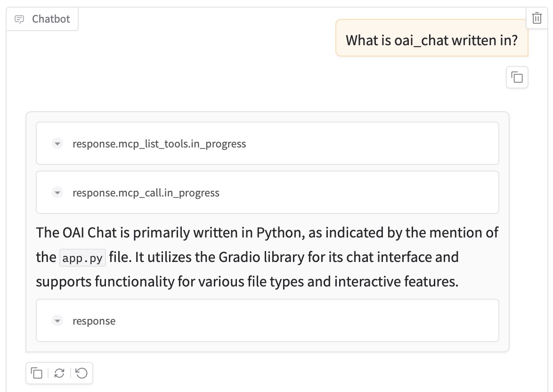
Task: Click the chat bubble icon beside the Chatbot label
Action: pyautogui.click(x=19, y=19)
